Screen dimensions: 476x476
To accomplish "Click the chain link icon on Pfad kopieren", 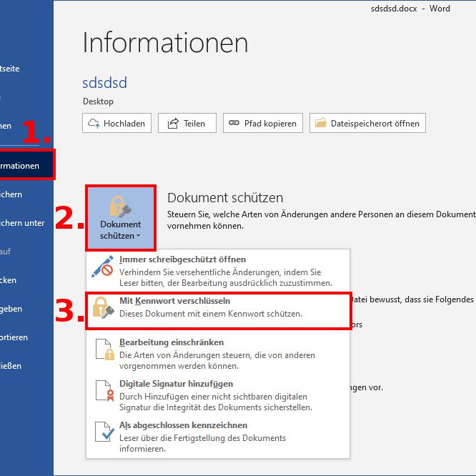I will point(234,124).
